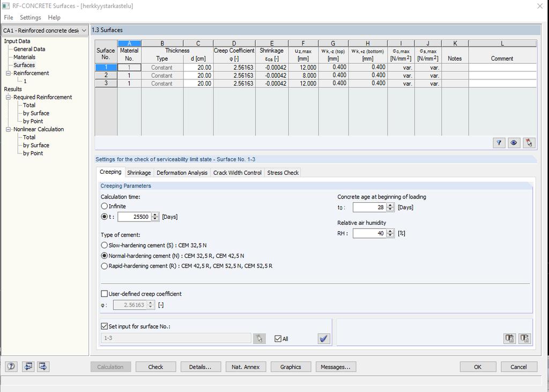Choose Slow-hardening cement (S)
The image size is (549, 392).
[104, 245]
